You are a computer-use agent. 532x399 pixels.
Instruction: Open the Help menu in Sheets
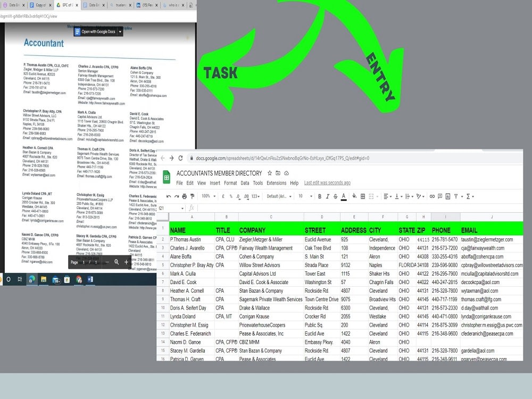pos(294,183)
